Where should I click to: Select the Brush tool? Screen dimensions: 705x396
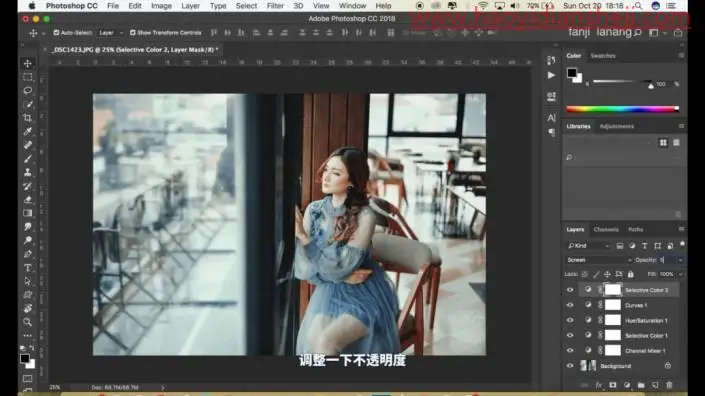pyautogui.click(x=28, y=159)
